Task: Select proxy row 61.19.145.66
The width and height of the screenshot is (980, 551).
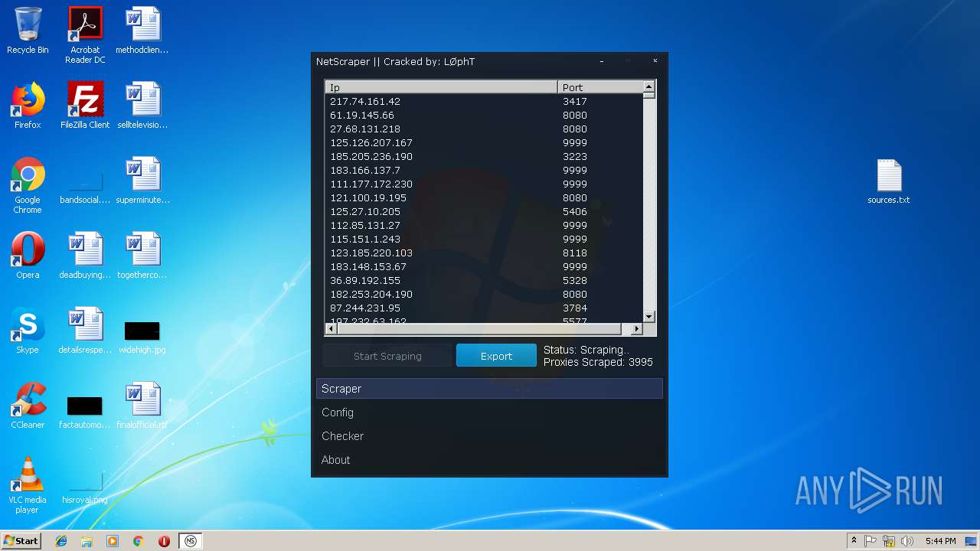Action: [484, 115]
